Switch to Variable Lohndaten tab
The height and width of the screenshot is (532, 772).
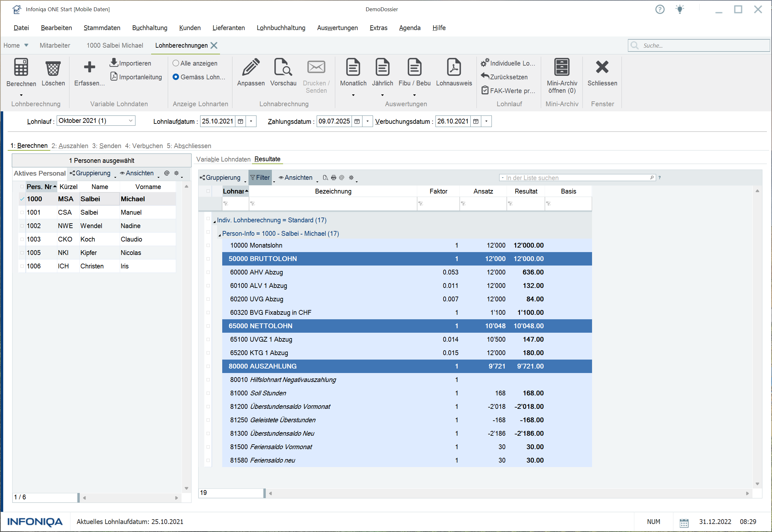[x=223, y=159]
